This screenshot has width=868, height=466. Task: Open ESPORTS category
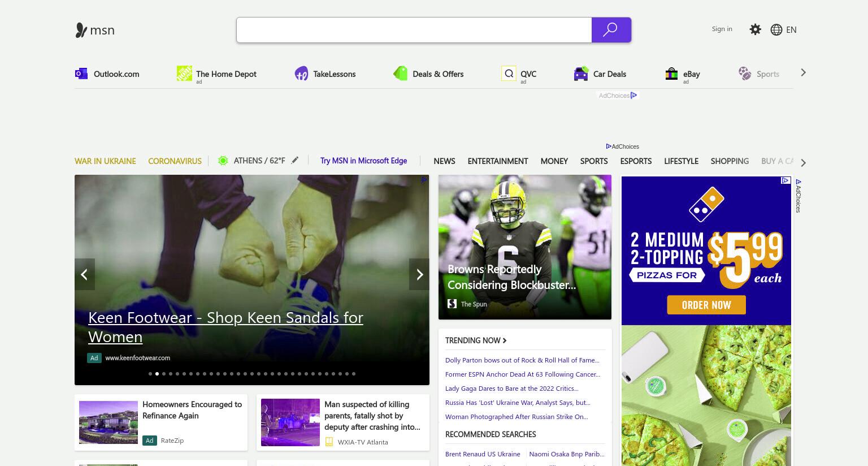tap(636, 161)
